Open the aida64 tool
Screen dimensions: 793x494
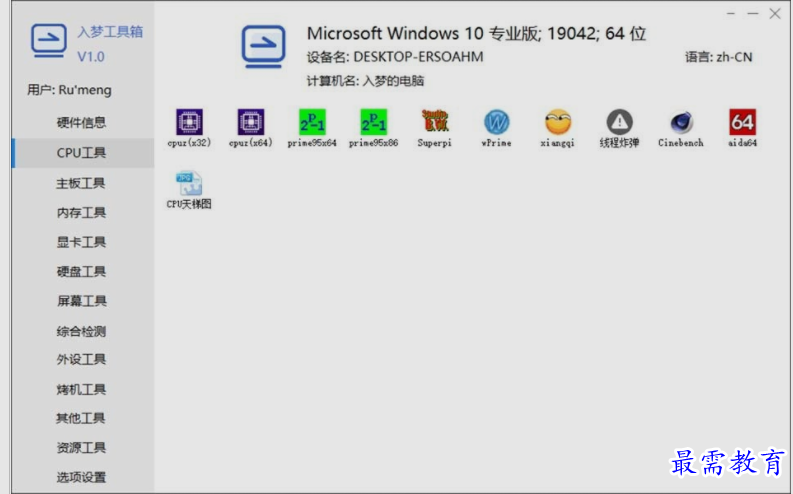click(742, 127)
